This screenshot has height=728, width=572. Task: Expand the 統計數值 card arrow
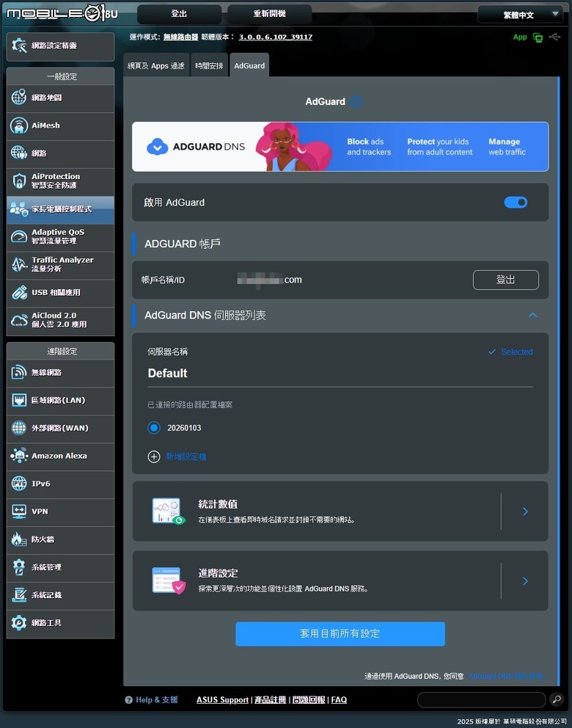[525, 512]
